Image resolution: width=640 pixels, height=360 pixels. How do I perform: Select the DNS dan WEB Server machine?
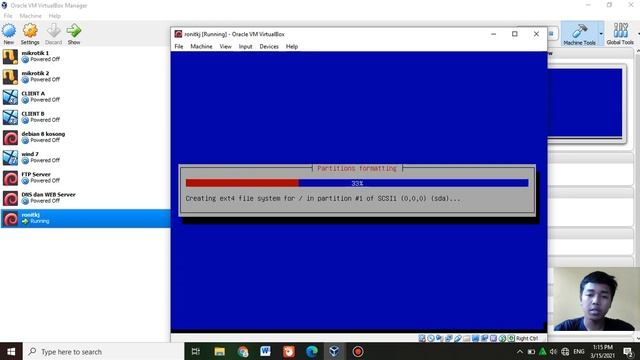[85, 198]
